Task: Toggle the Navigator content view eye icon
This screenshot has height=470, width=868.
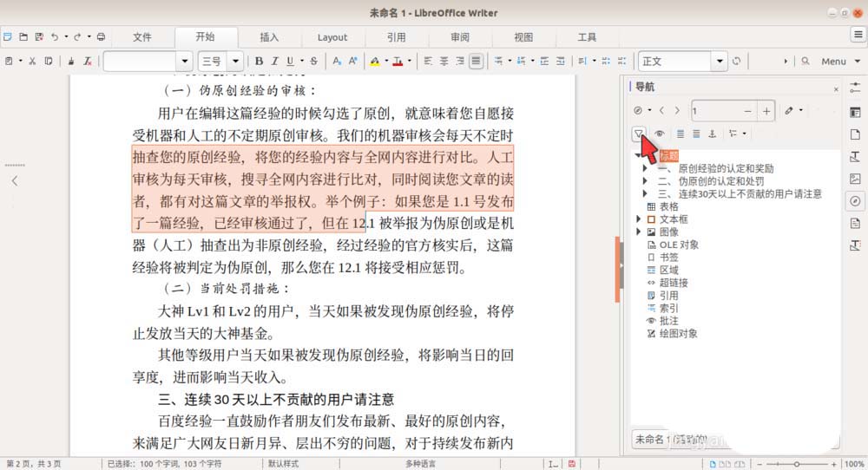Action: pyautogui.click(x=661, y=134)
